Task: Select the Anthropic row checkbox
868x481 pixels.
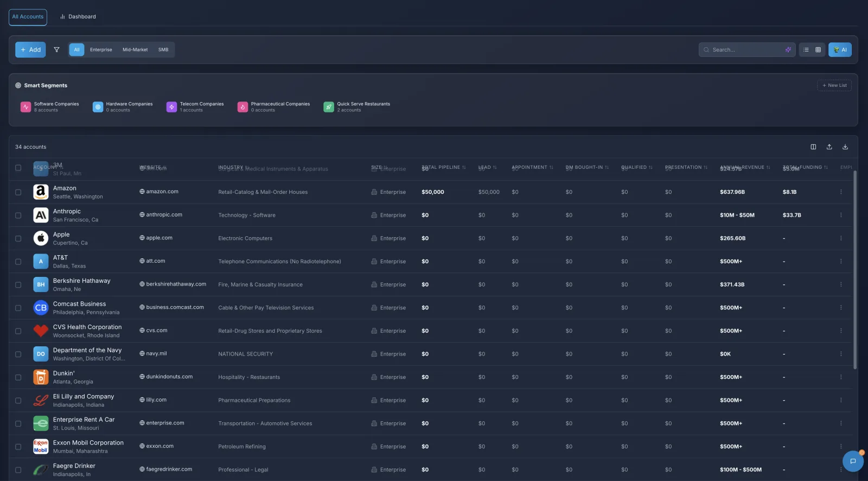Action: 18,216
